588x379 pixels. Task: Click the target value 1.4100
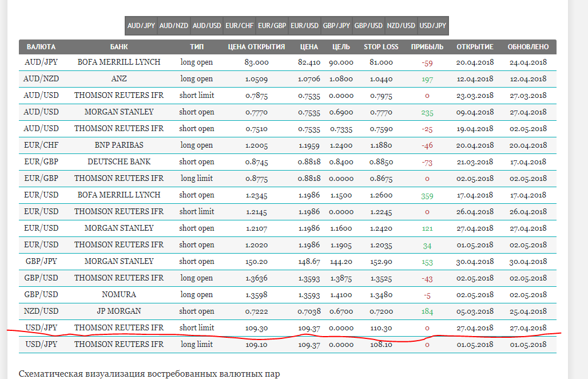(x=341, y=295)
